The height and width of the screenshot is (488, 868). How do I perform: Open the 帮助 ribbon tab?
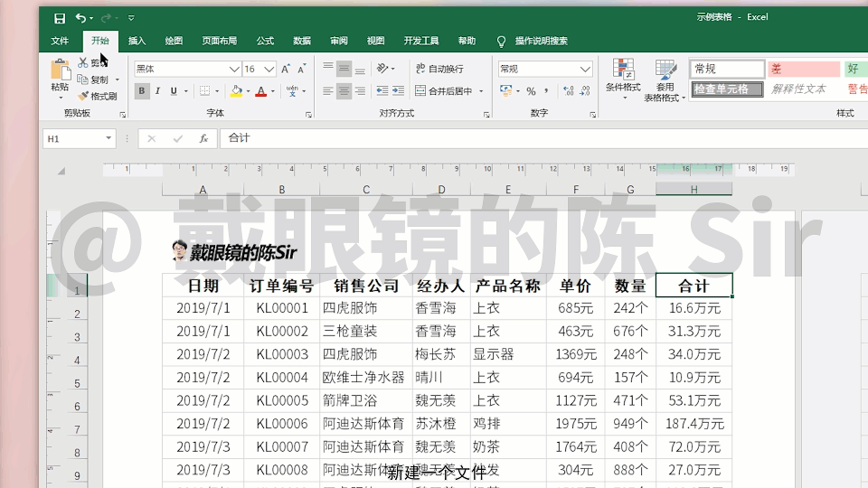[x=467, y=41]
